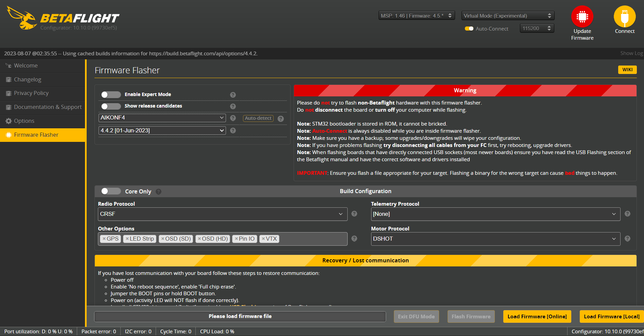Viewport: 644px width, 336px height.
Task: Turn on Core Only switch
Action: pyautogui.click(x=111, y=191)
